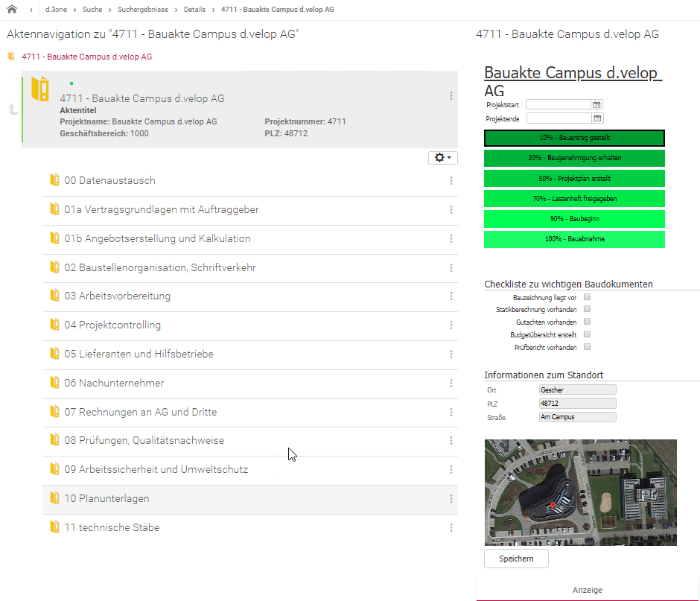Go to Details in the breadcrumb
Screen dimensions: 700x601
(x=194, y=10)
